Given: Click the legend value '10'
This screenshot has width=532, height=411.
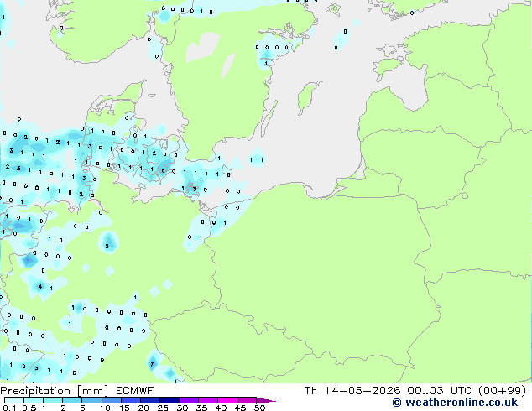Looking at the screenshot, I should [105, 408].
